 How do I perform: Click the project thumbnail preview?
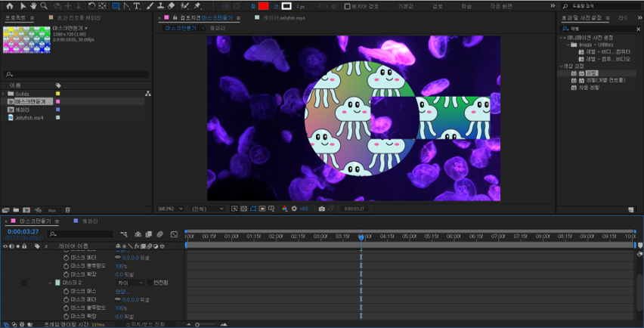(26, 39)
